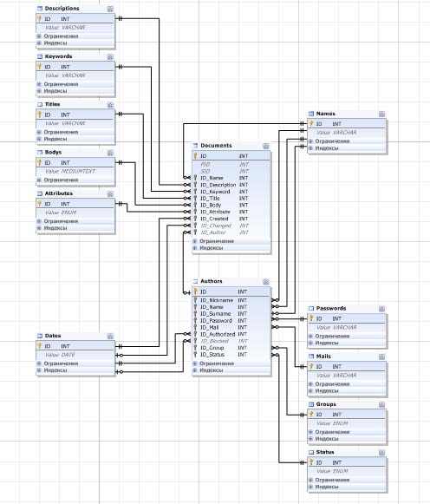Collapse the Bodys table with its header button
The width and height of the screenshot is (430, 504).
click(x=110, y=153)
